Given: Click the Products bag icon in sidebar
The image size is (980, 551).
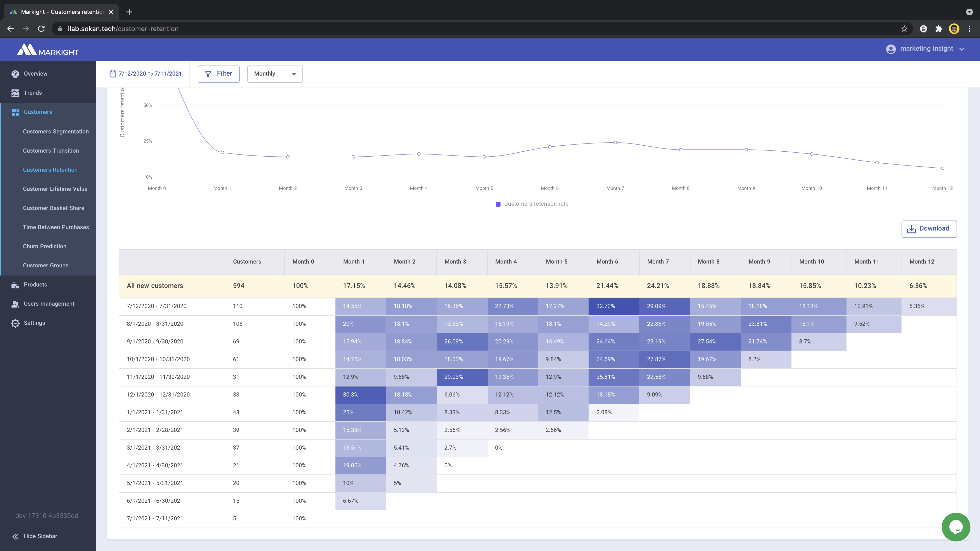Looking at the screenshot, I should [15, 285].
